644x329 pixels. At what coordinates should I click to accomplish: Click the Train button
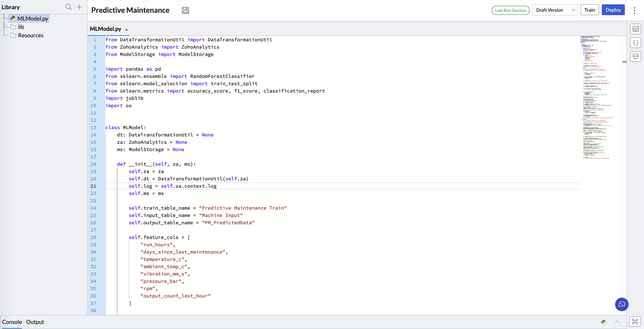(589, 10)
